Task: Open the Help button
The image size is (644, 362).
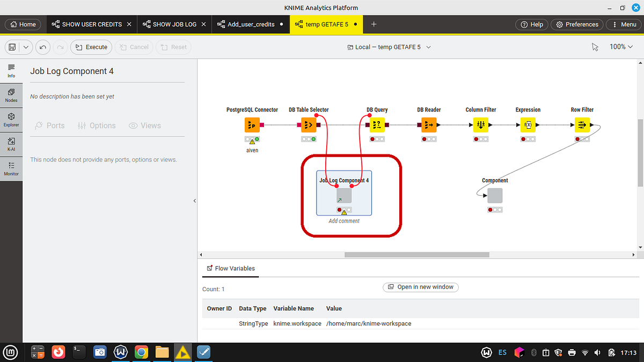Action: 531,24
